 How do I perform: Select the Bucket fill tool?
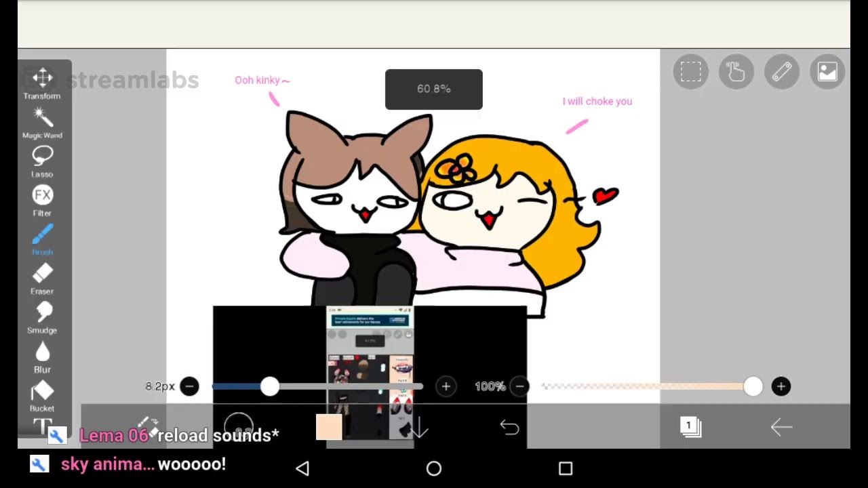42,396
